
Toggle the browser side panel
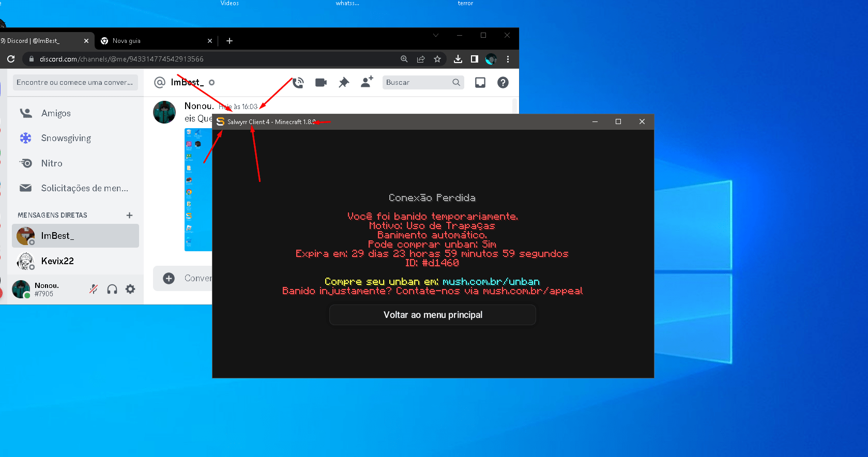click(475, 59)
